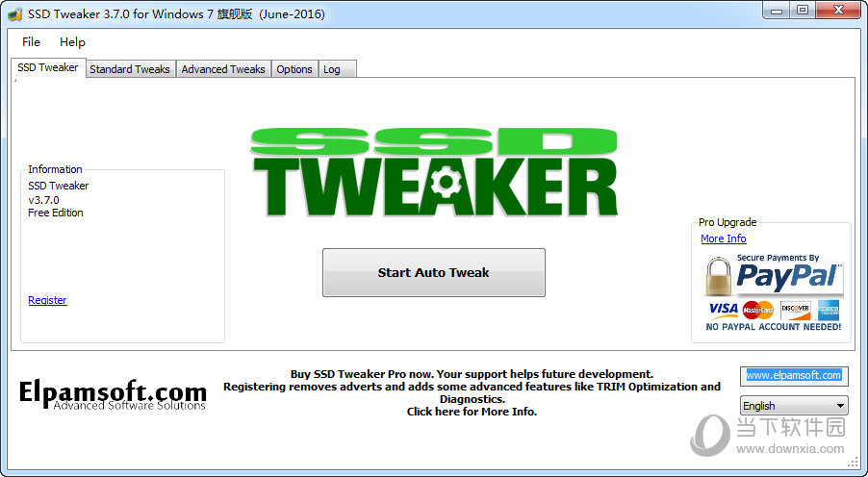Click the Buy SSD Tweaker Pro advert text
This screenshot has height=477, width=868.
pos(472,393)
